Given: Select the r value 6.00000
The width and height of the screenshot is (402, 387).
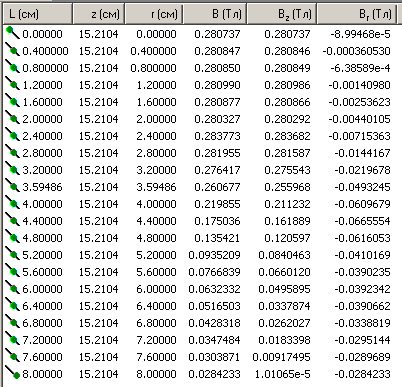Looking at the screenshot, I should [x=156, y=289].
